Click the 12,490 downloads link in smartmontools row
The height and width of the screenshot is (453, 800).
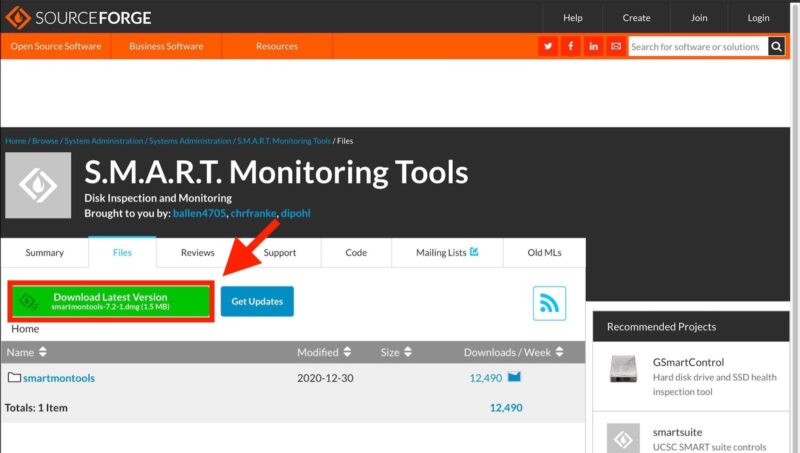click(486, 378)
